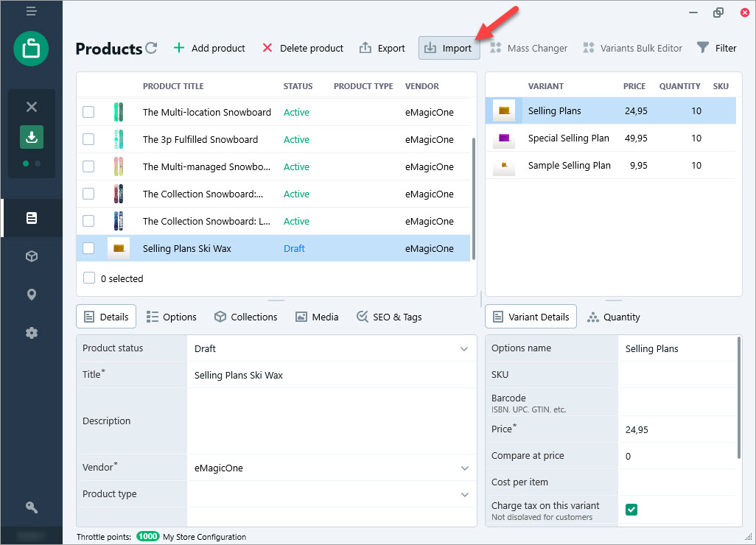The width and height of the screenshot is (756, 545).
Task: Switch to the Media tab
Action: coord(317,317)
